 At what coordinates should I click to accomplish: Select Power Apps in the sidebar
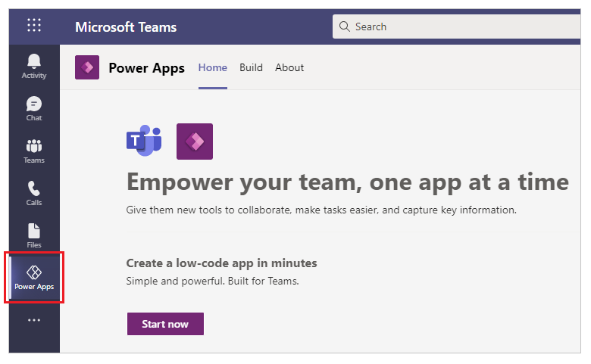coord(34,278)
